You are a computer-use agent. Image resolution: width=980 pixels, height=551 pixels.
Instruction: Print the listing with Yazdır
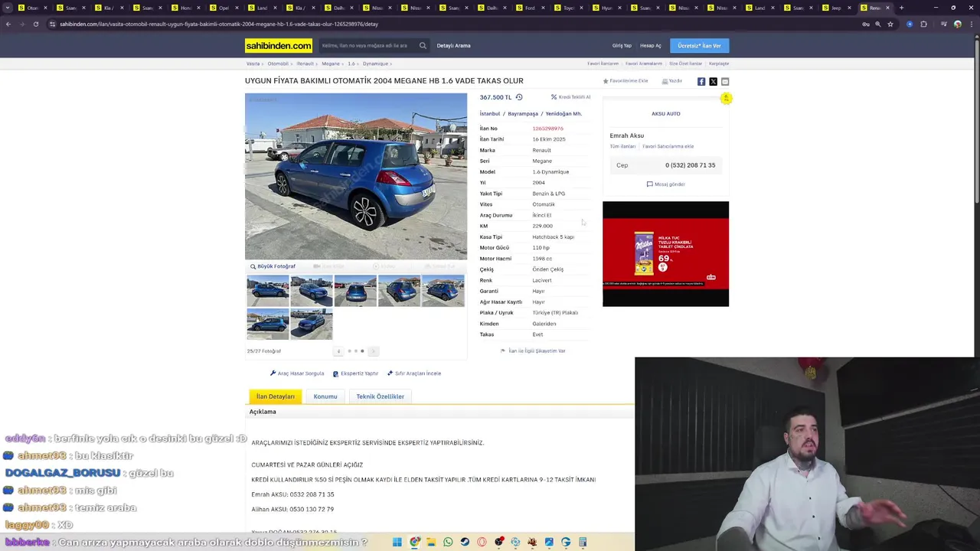(x=672, y=81)
